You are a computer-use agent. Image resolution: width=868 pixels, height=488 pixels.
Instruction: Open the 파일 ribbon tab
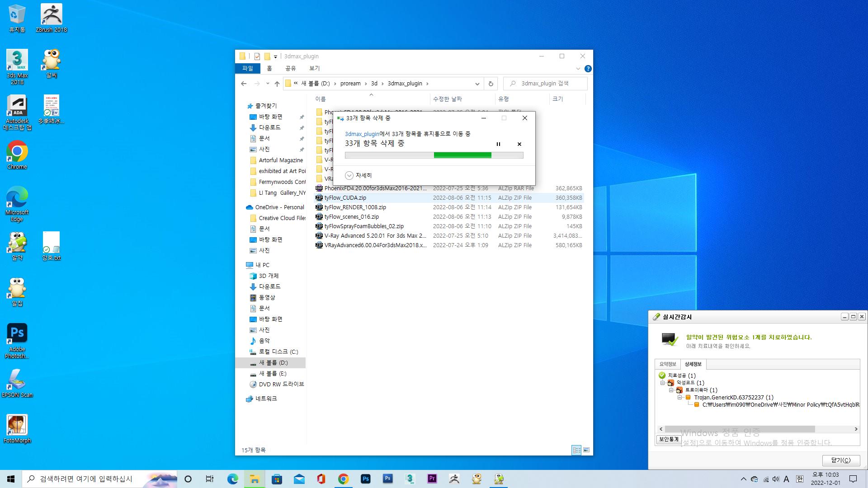pos(248,68)
